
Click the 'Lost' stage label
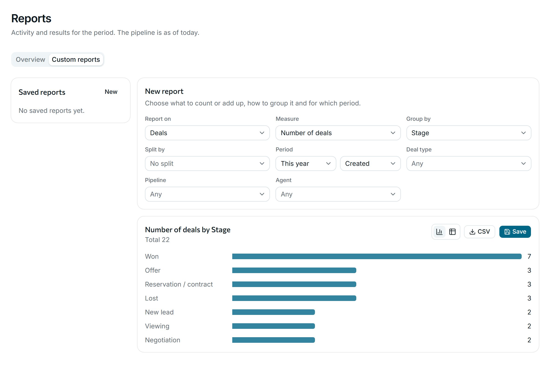coord(151,298)
